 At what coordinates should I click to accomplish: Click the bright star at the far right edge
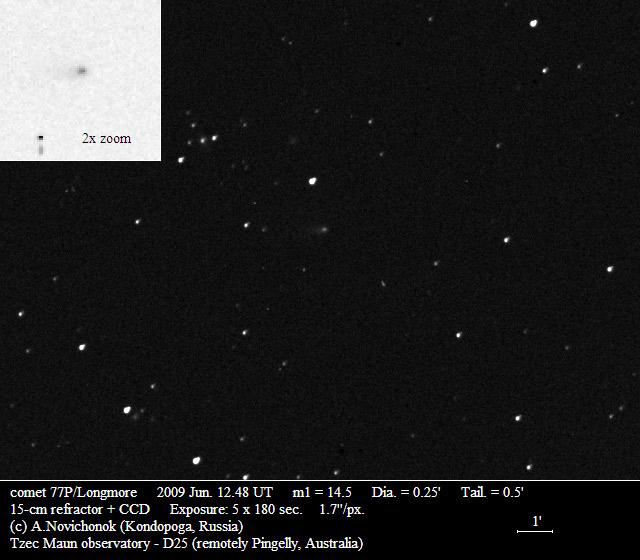[x=609, y=268]
